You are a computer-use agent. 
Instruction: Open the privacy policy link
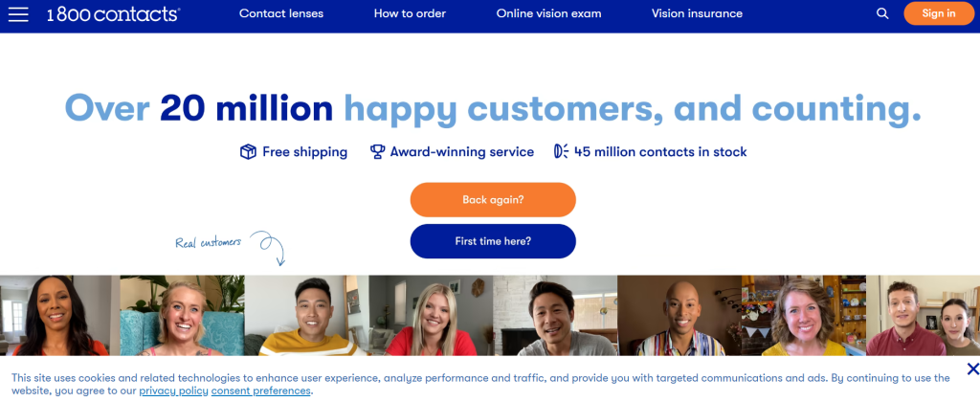[x=174, y=391]
